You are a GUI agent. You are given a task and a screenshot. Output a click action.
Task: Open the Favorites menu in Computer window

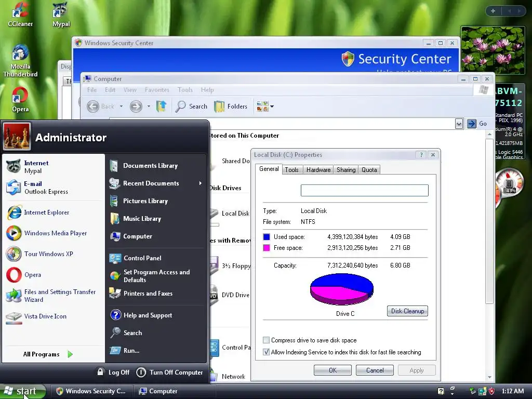(x=157, y=90)
